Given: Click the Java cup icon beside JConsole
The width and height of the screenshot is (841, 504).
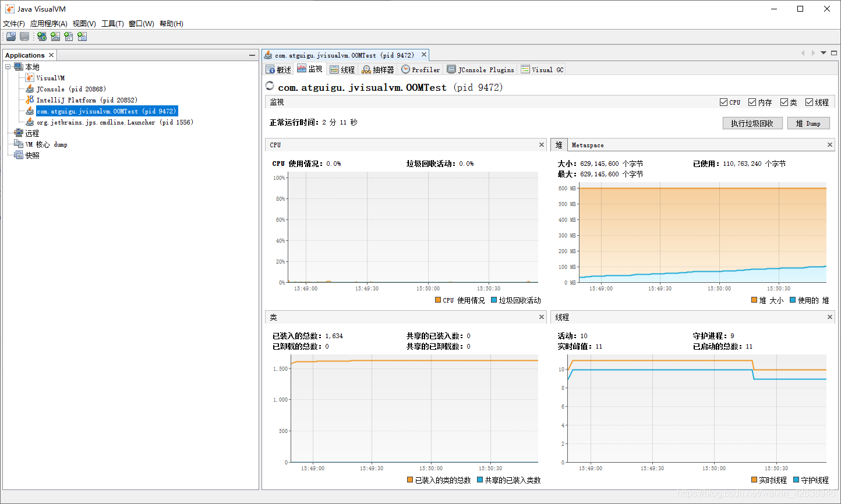Looking at the screenshot, I should pos(30,88).
